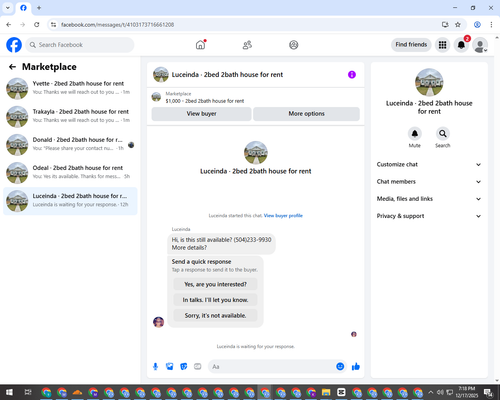500x400 pixels.
Task: Expand Chat members section
Action: (x=429, y=182)
